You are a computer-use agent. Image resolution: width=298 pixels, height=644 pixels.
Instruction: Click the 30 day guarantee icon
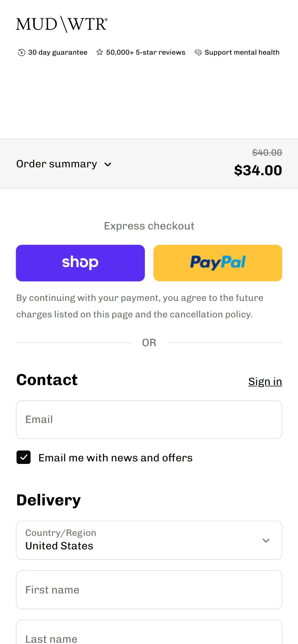pos(22,52)
